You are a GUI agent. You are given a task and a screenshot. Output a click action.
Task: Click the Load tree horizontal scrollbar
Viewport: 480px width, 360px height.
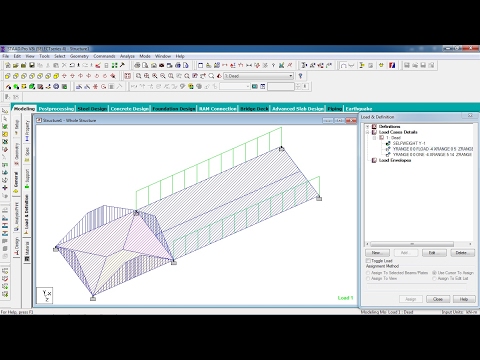[x=419, y=244]
